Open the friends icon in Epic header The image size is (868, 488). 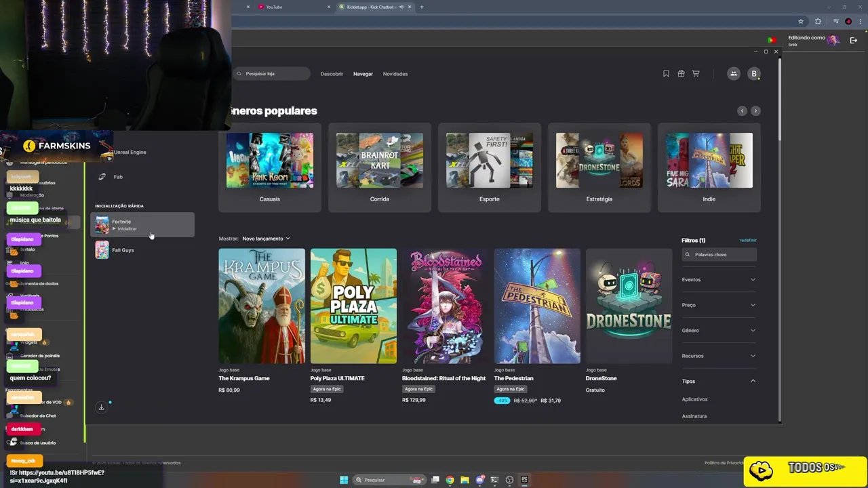point(733,73)
